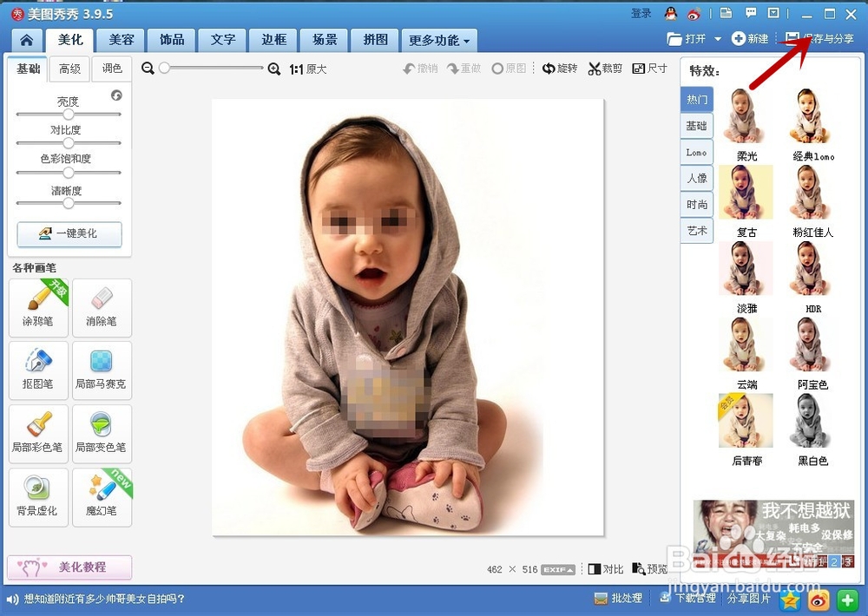Reset adjustments with the circular arrow icon
Image resolution: width=868 pixels, height=616 pixels.
coord(116,95)
